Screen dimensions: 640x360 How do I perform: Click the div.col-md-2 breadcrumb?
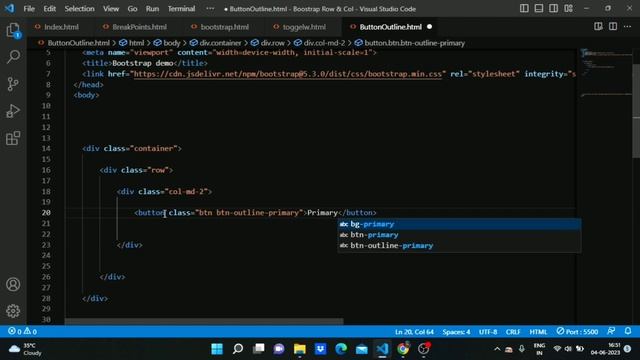tap(324, 43)
